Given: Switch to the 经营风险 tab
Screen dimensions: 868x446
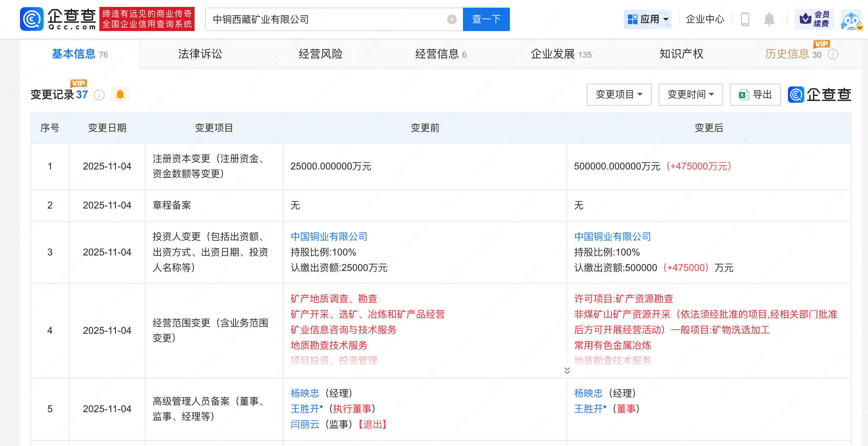Looking at the screenshot, I should coord(320,54).
